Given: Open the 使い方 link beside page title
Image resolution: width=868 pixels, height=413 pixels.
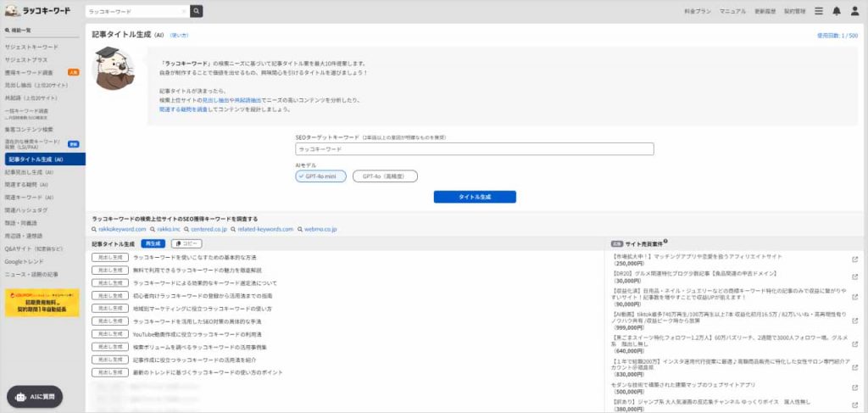Looking at the screenshot, I should pyautogui.click(x=179, y=36).
